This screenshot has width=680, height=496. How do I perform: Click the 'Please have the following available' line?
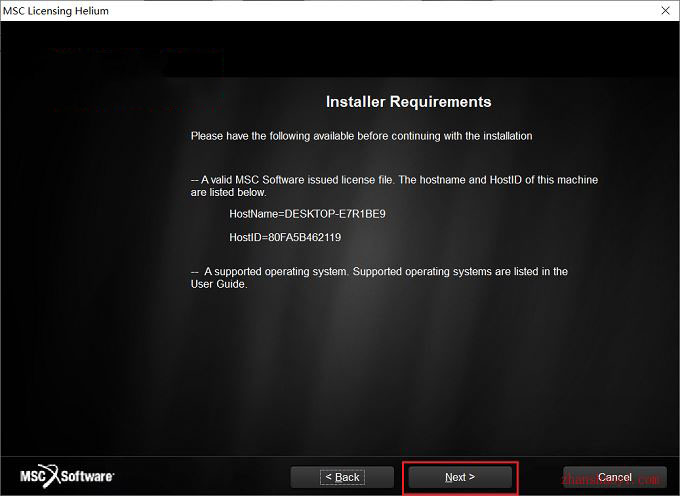tap(361, 136)
